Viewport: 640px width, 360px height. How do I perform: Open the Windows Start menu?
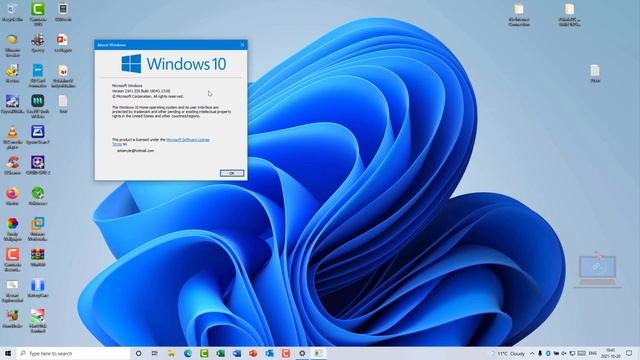(7, 353)
